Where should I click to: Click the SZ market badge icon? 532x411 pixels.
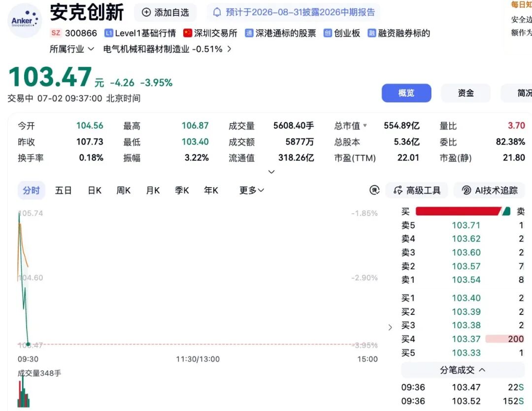[x=56, y=33]
